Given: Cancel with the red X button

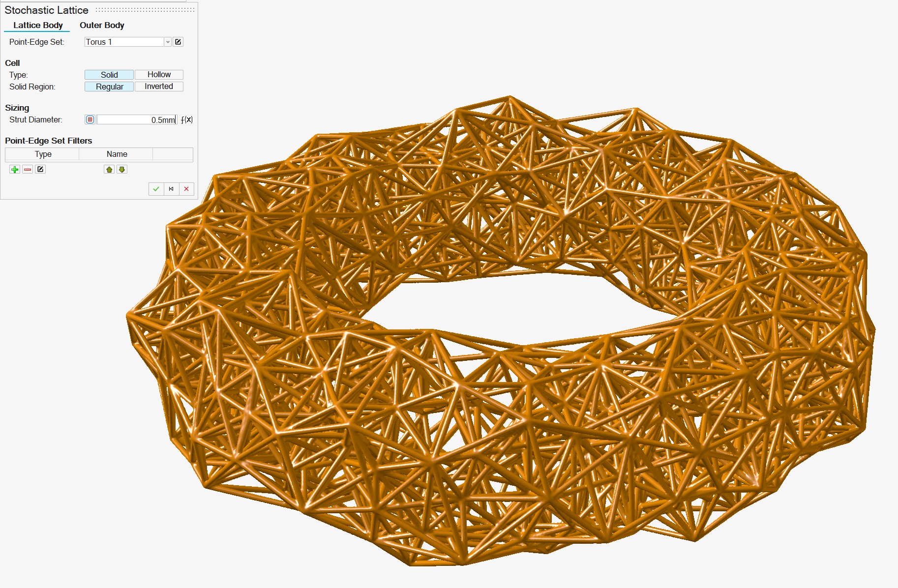Looking at the screenshot, I should pos(186,189).
